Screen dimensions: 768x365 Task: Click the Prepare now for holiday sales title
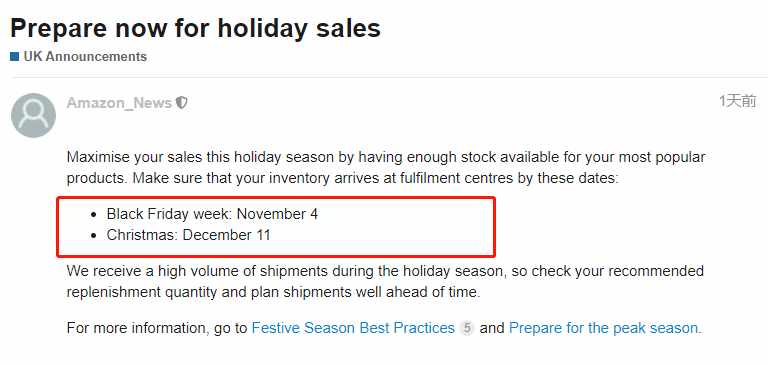195,28
